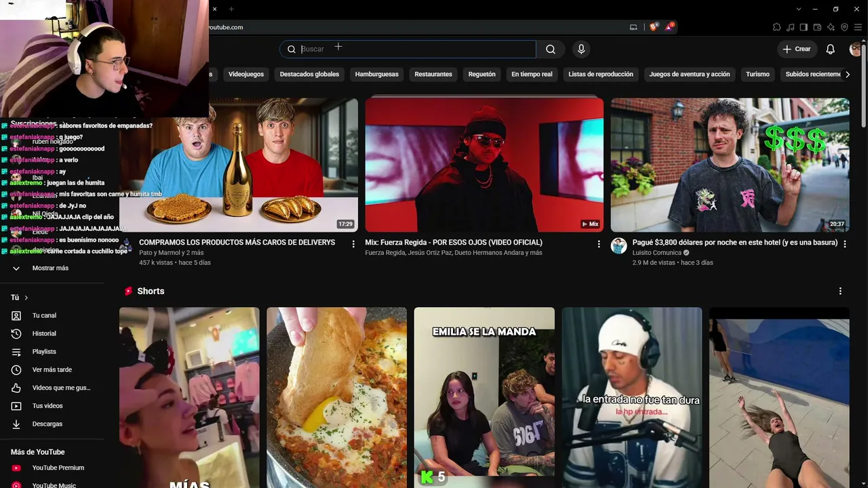Screen dimensions: 868x488
Task: Select the En tiempo real chip
Action: 532,75
